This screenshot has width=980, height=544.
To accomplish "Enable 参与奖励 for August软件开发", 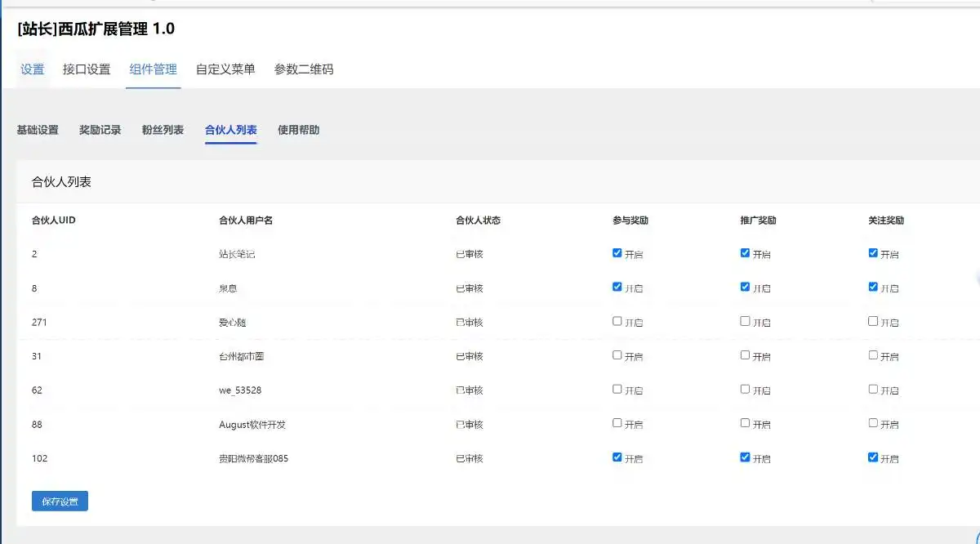I will point(617,423).
